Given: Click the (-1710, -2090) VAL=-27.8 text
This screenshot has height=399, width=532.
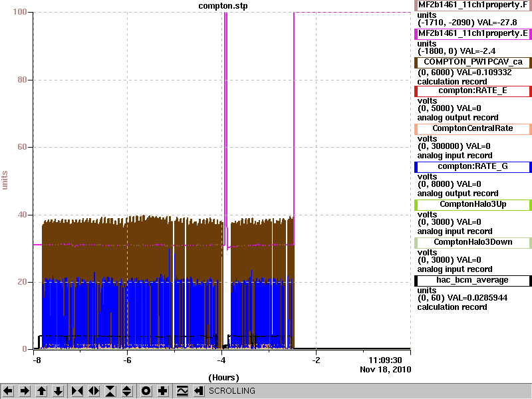Looking at the screenshot, I should (x=467, y=23).
